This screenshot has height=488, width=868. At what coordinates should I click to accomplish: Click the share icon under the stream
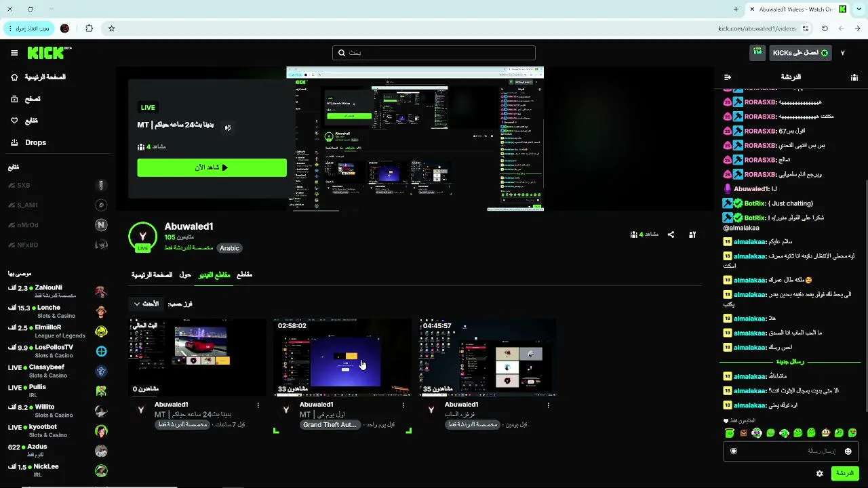(671, 235)
